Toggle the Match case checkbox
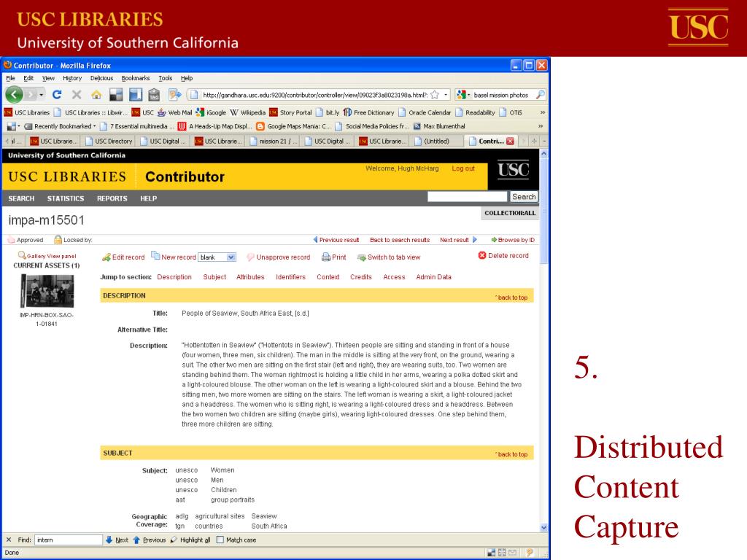Screen dimensions: 747x560 point(220,540)
